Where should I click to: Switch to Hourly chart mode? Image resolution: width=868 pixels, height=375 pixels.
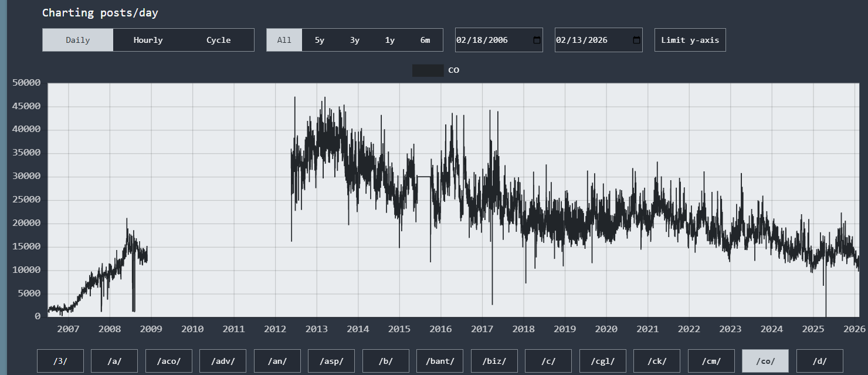coord(148,40)
